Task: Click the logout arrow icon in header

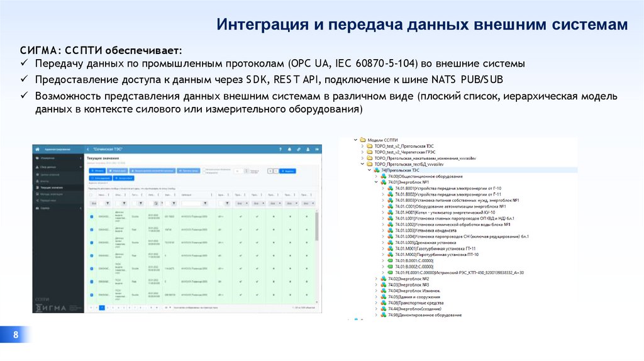Action: pyautogui.click(x=317, y=150)
